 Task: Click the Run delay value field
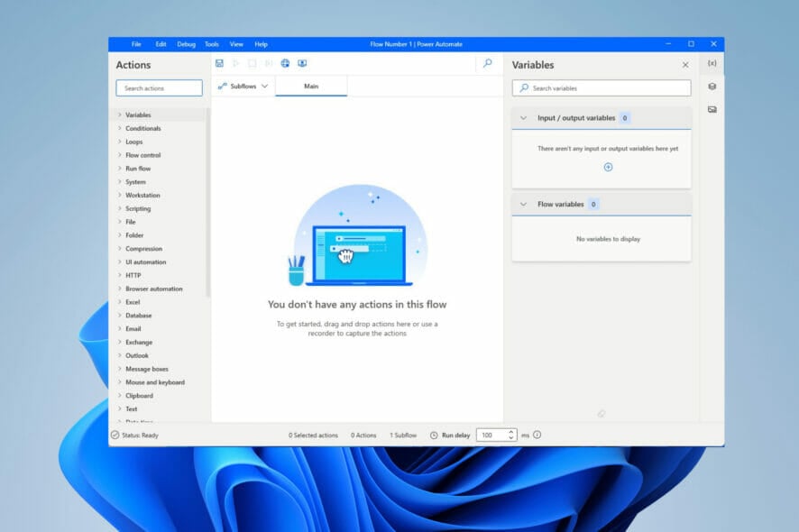click(x=487, y=435)
